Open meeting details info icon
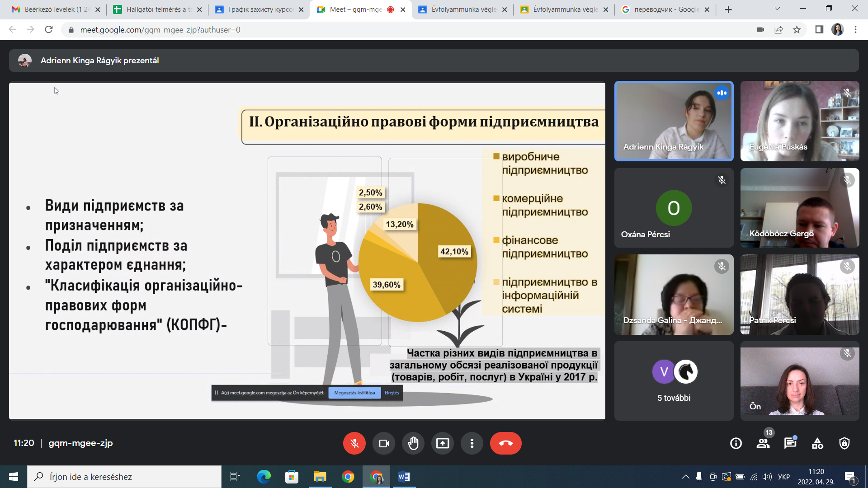Screen dimensions: 868x488 coord(736,443)
